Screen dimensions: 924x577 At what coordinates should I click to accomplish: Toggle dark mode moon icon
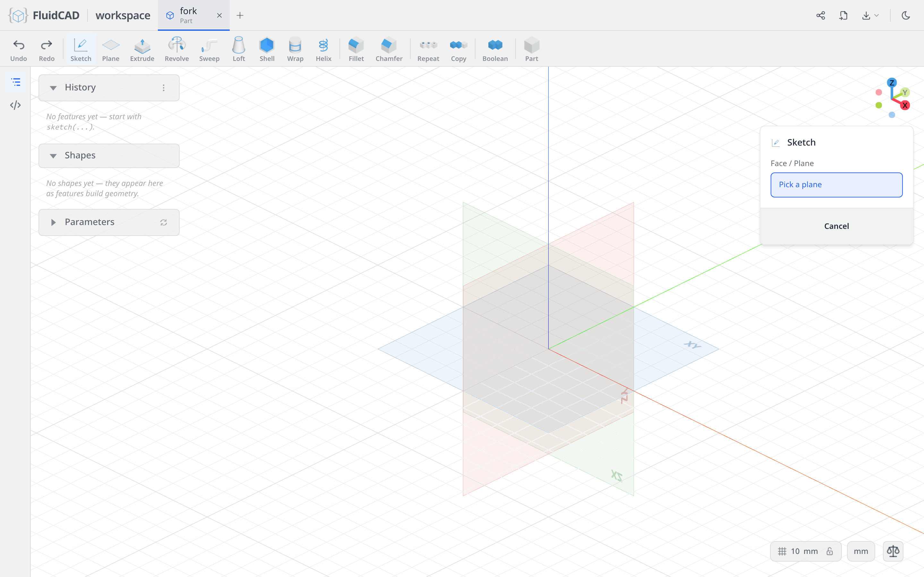coord(906,15)
